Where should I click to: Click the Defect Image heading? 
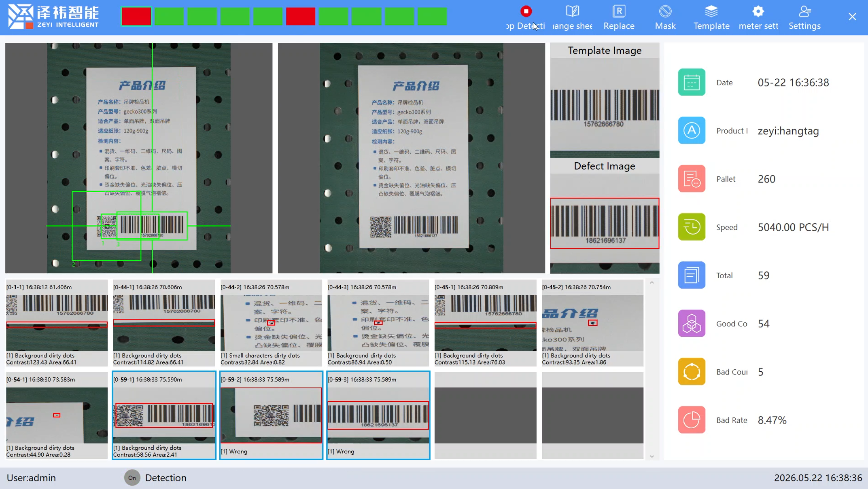click(x=605, y=166)
